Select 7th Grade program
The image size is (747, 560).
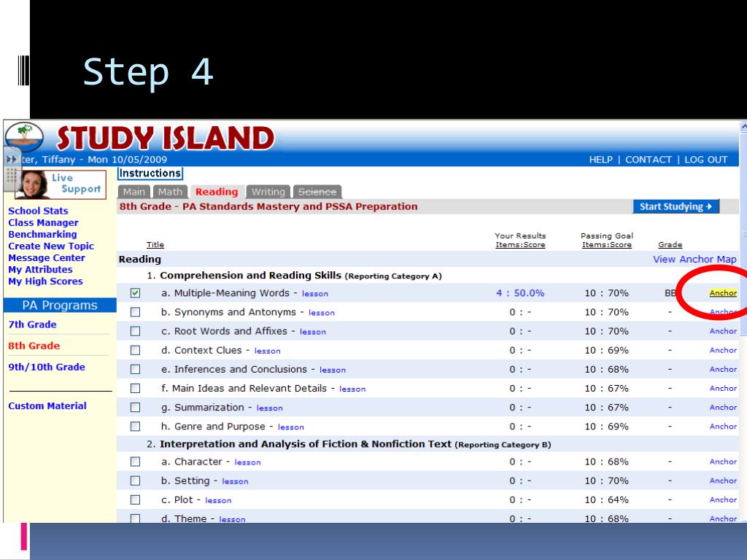pyautogui.click(x=32, y=324)
